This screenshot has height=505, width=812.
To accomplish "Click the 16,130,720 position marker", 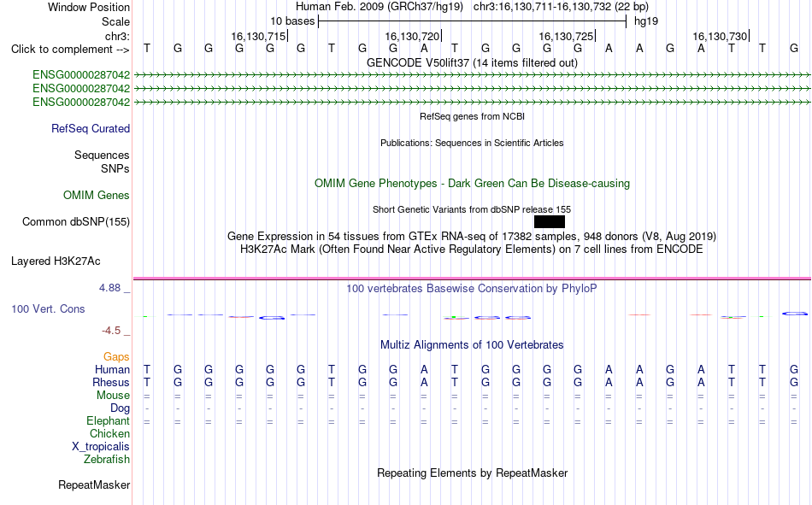I will [x=412, y=36].
